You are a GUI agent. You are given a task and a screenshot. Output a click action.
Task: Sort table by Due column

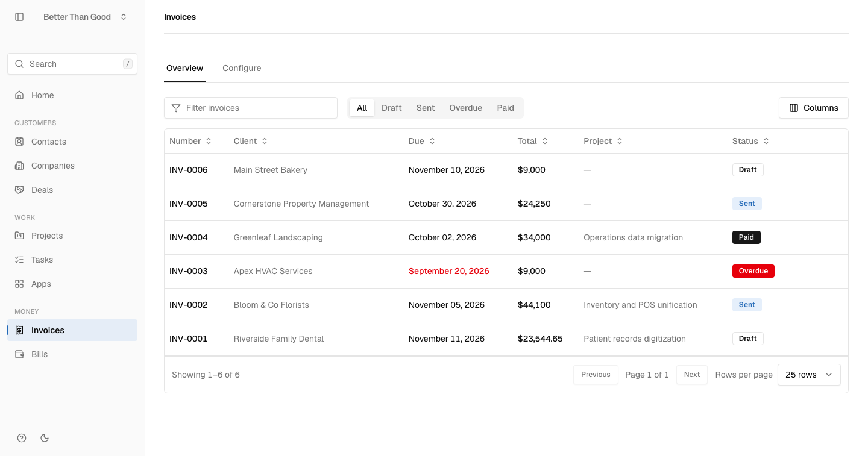422,141
